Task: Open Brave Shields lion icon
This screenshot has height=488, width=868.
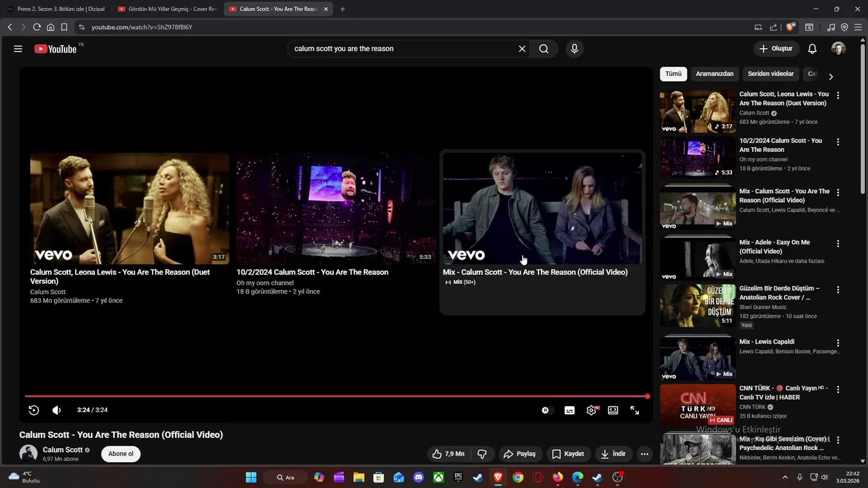Action: click(790, 27)
